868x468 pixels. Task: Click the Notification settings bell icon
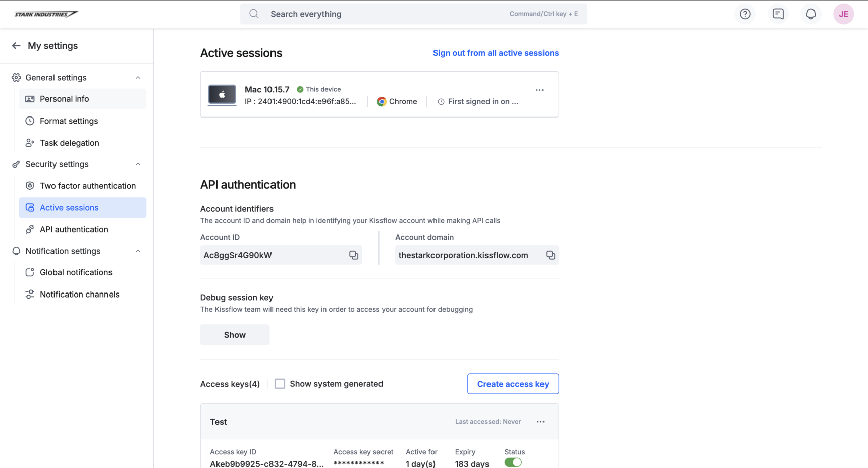click(x=16, y=251)
